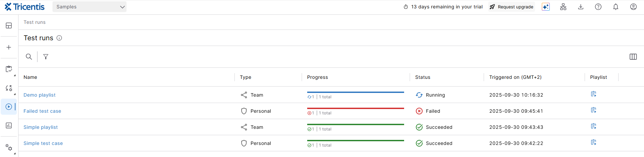Open the AI sparkle assistant icon
Screen dimensions: 644x157
[545, 7]
